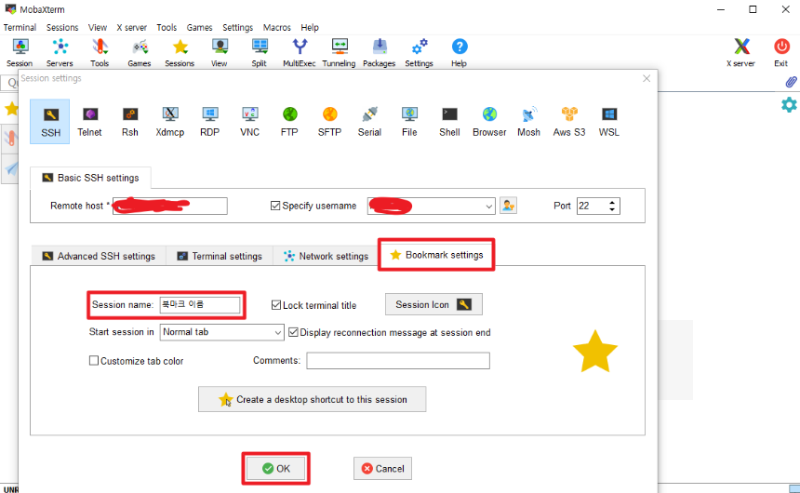800x493 pixels.
Task: Select the Aws S3 session type
Action: [569, 121]
